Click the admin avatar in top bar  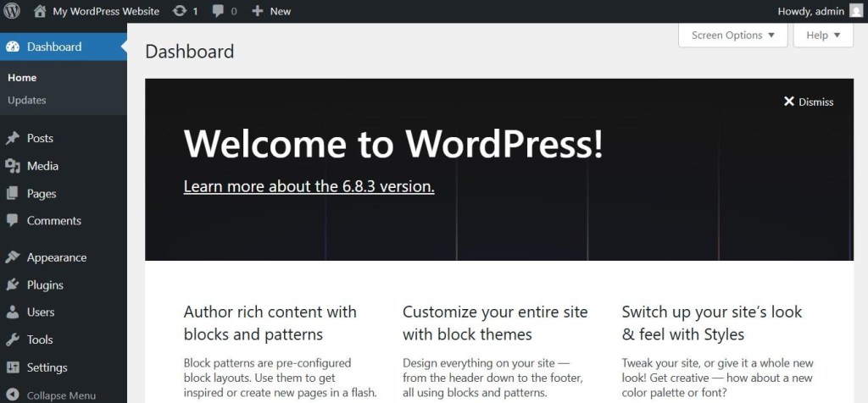click(x=856, y=11)
